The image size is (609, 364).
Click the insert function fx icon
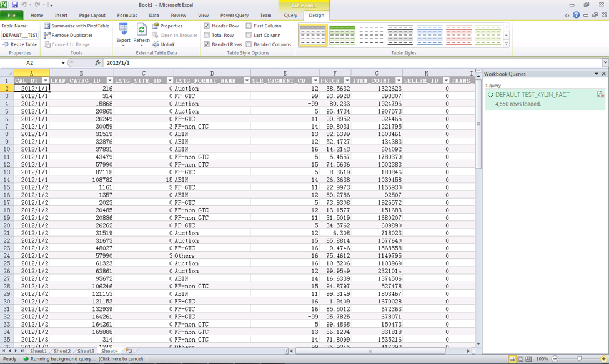coord(98,63)
